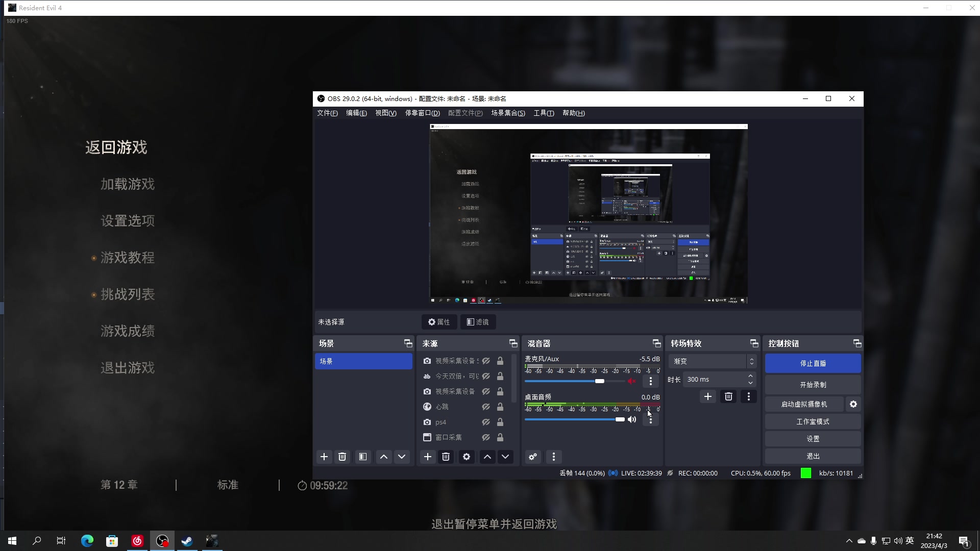Viewport: 980px width, 551px height.
Task: Open the 停靠窗口(D) menu
Action: point(422,113)
